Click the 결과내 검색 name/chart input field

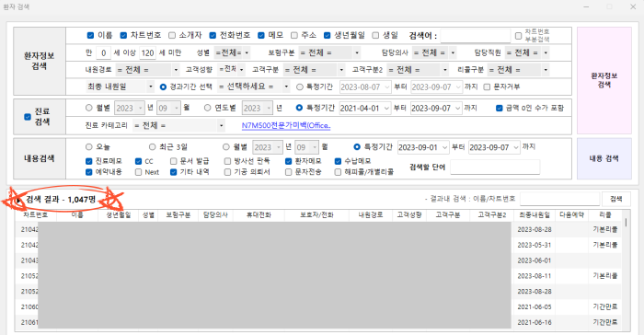pyautogui.click(x=559, y=199)
